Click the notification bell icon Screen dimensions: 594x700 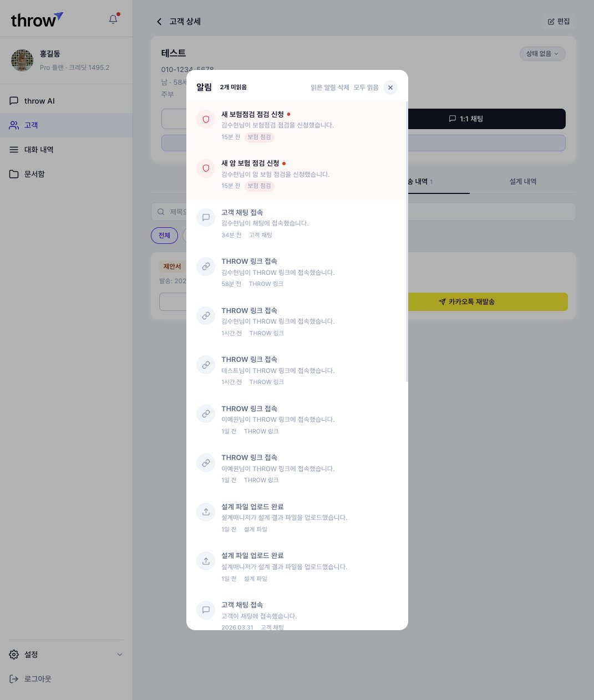[x=113, y=19]
